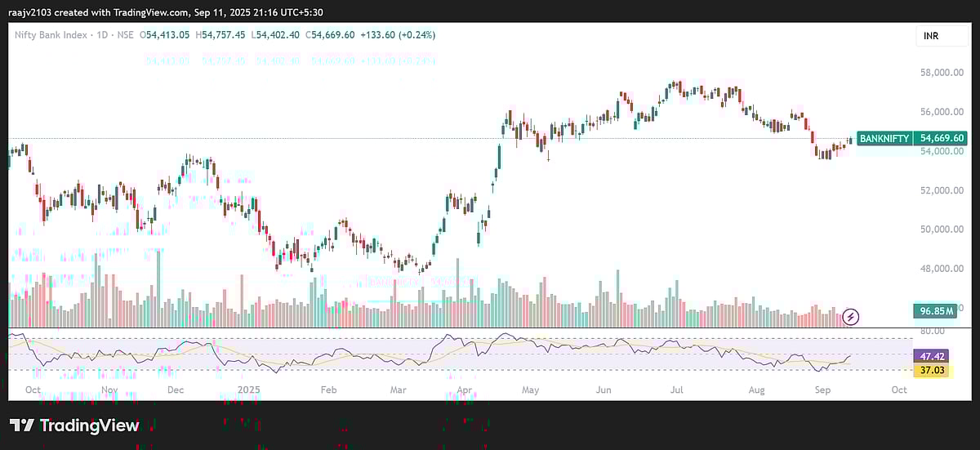Viewport: 980px width, 450px height.
Task: Click the Feb label on time axis
Action: 327,390
